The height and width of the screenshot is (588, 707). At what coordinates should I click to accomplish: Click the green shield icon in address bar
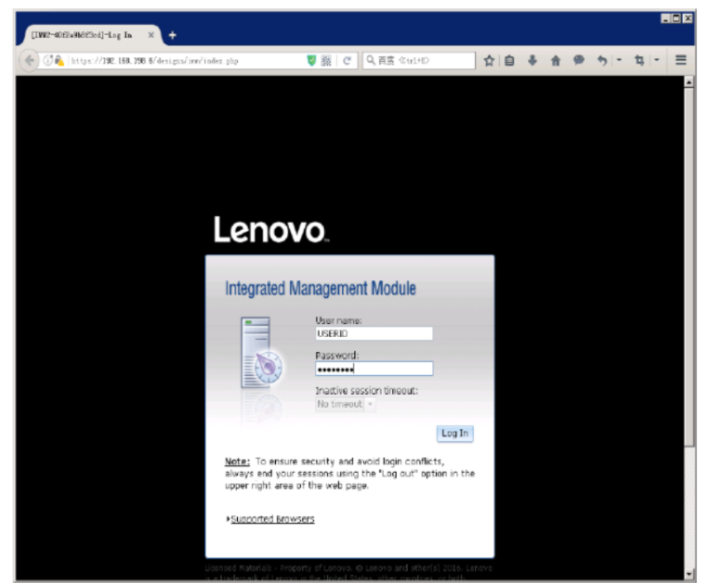tap(311, 60)
